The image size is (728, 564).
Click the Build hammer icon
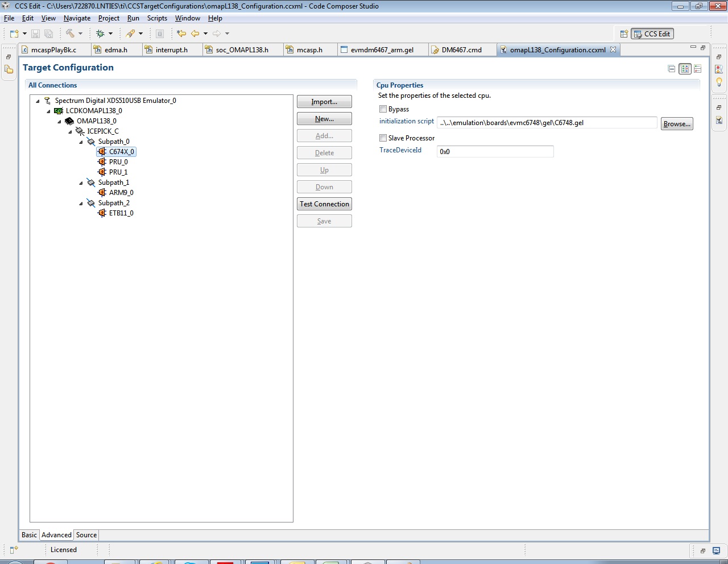coord(70,34)
